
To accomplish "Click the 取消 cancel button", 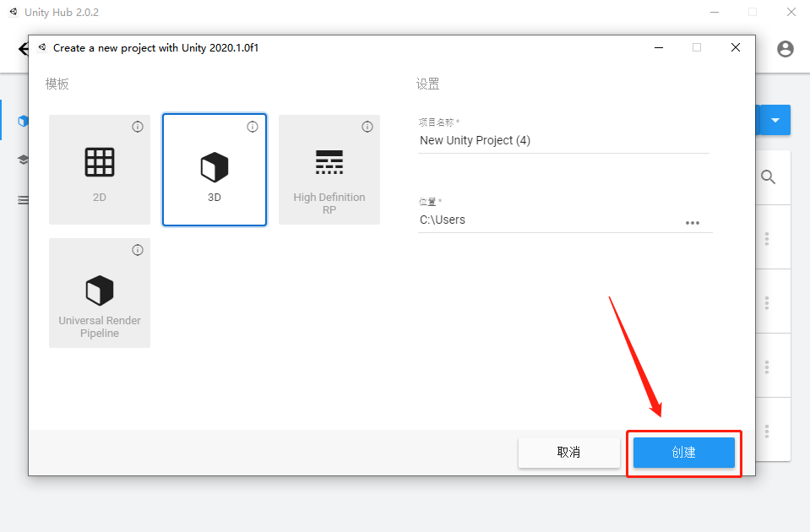I will point(568,453).
